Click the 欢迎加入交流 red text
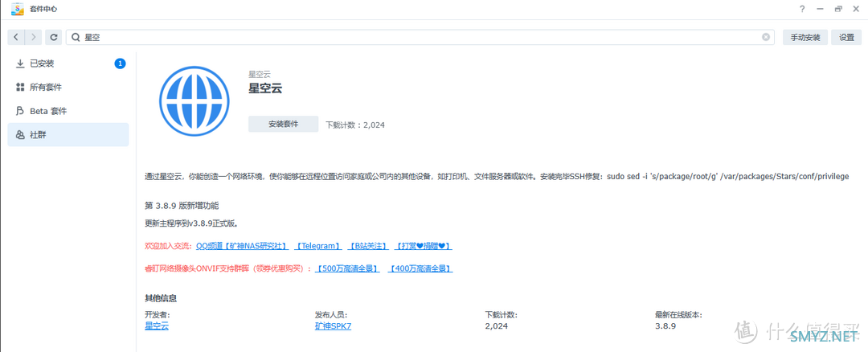 pos(168,246)
